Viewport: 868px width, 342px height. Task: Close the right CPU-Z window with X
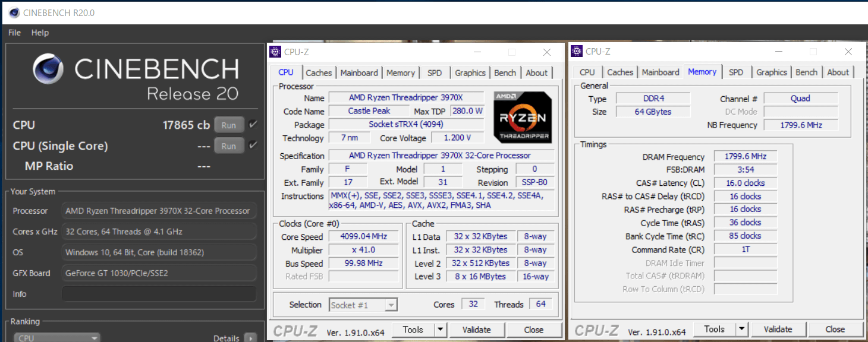point(848,52)
